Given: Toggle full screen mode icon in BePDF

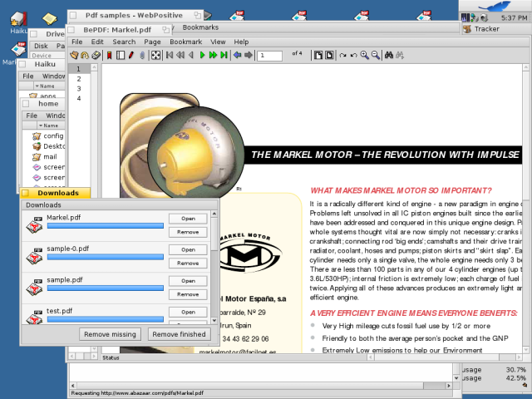Looking at the screenshot, I should coord(155,55).
